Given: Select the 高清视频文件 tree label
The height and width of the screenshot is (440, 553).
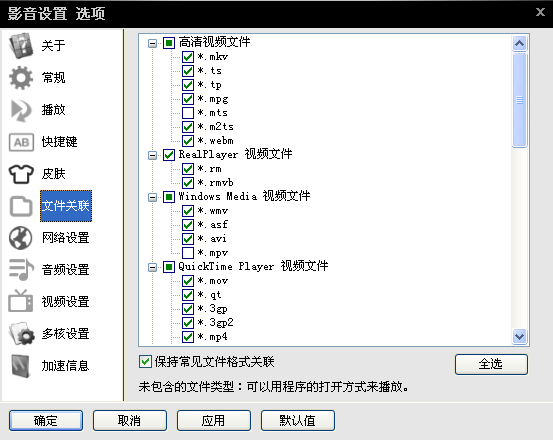Looking at the screenshot, I should [x=214, y=42].
